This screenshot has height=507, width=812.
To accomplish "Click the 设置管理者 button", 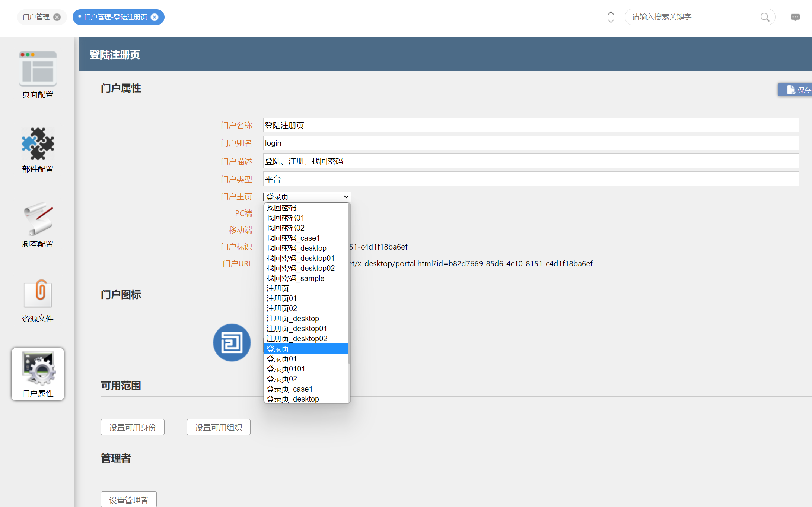I will tap(128, 500).
